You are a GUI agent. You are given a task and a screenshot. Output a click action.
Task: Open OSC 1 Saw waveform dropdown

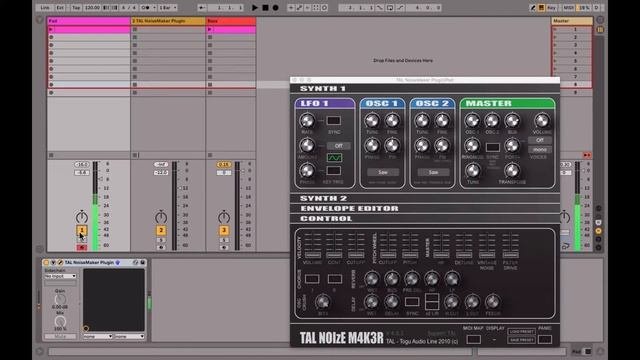point(383,172)
